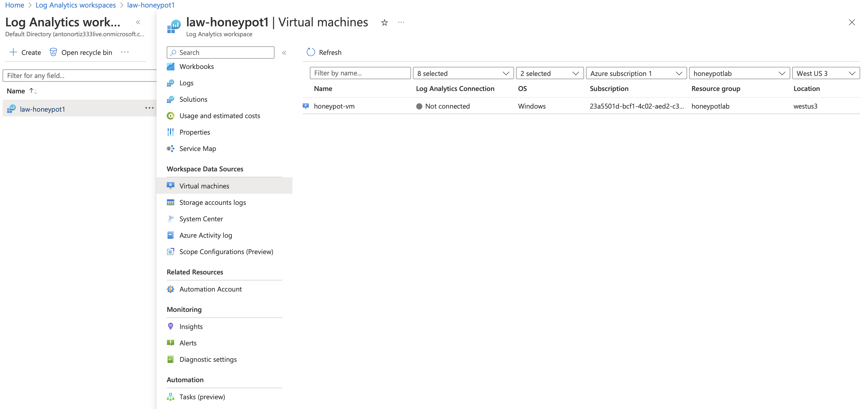Toggle favorite star for Virtual machines page

tap(384, 23)
